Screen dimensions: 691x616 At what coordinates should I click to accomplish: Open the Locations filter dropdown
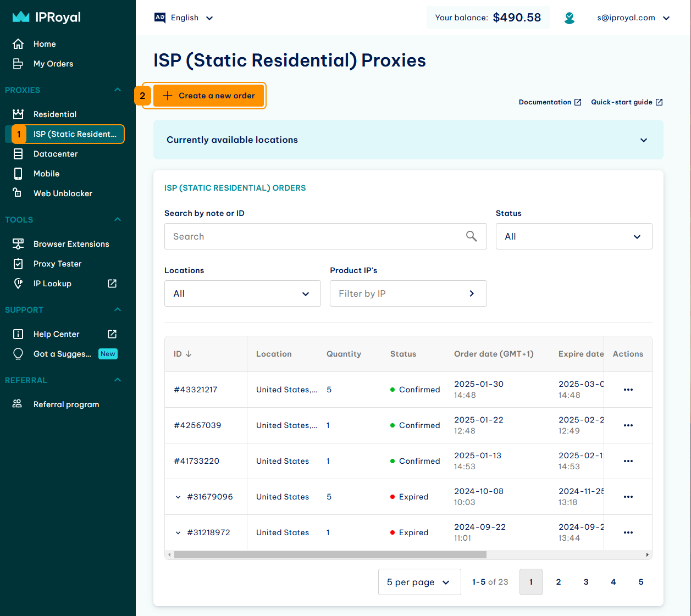click(x=242, y=293)
